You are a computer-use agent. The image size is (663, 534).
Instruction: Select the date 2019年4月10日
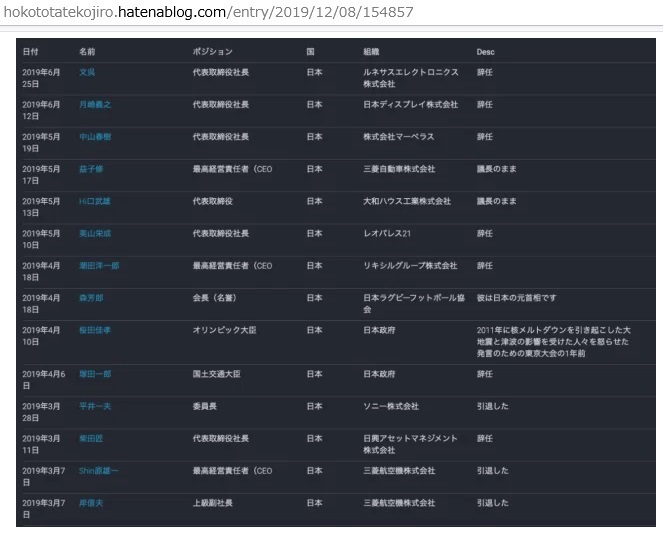[41, 336]
